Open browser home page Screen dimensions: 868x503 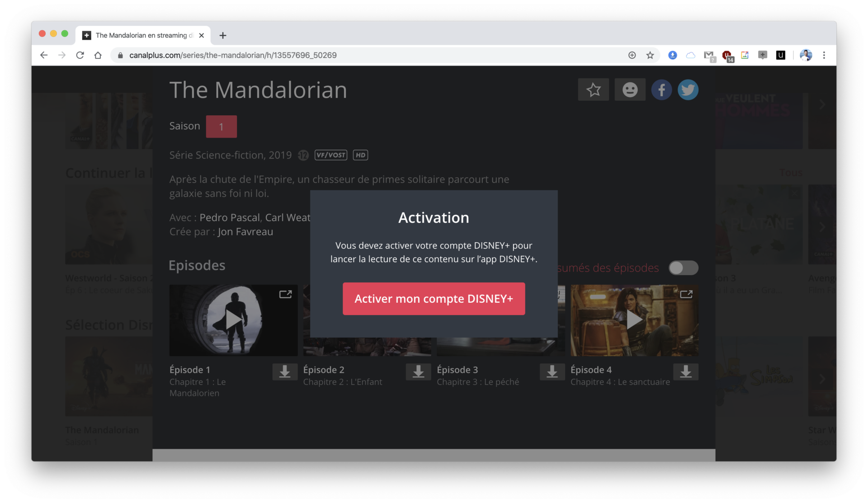pos(98,55)
